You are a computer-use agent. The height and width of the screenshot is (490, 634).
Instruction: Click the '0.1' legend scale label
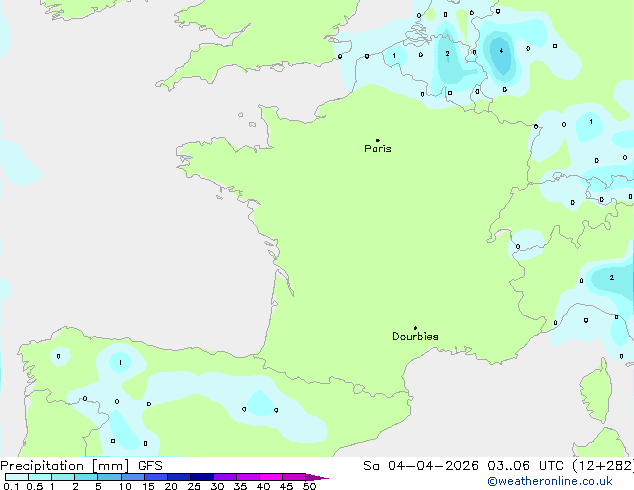[x=11, y=486]
